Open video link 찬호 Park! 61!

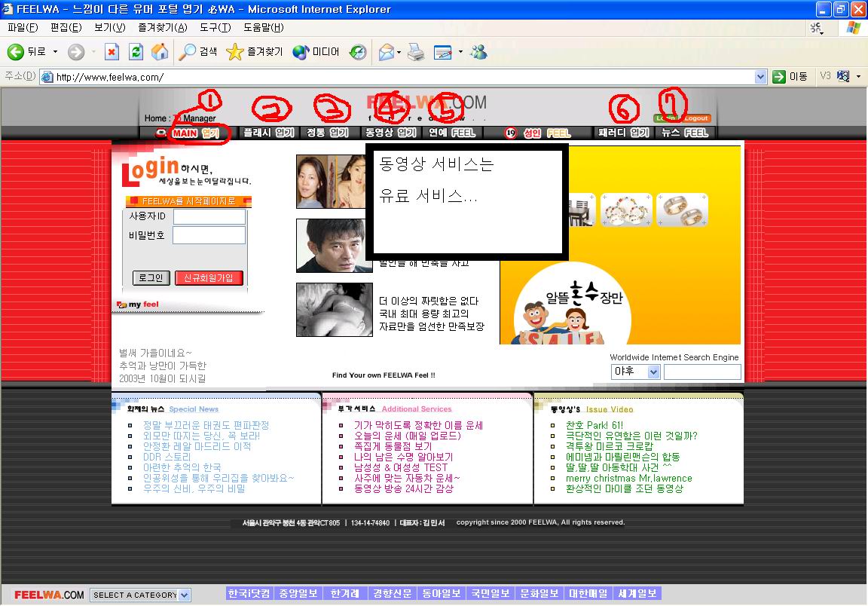(594, 425)
